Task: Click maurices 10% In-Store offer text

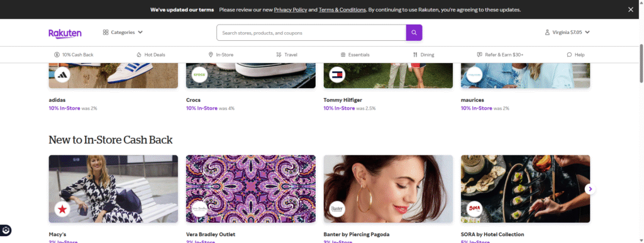Action: [477, 108]
